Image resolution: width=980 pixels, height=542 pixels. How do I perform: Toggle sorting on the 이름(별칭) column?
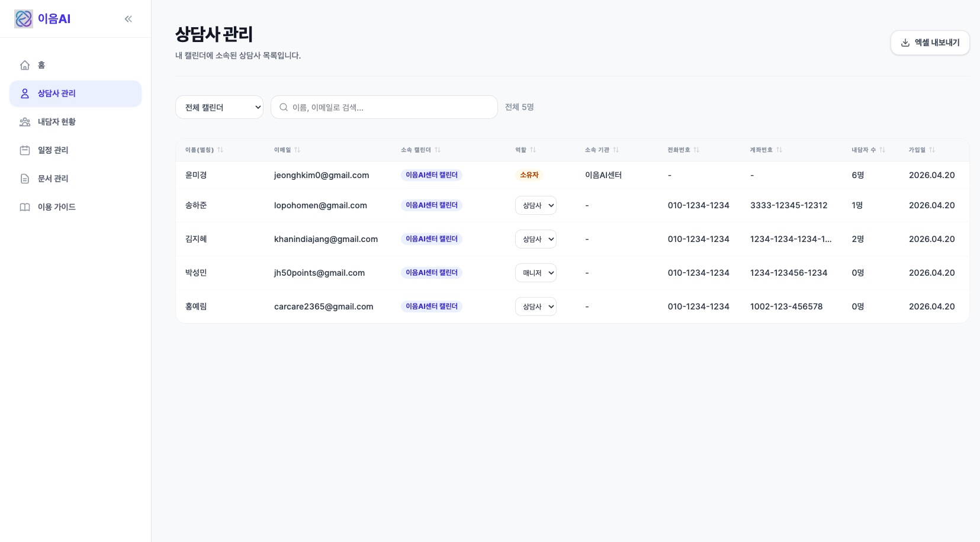[220, 150]
